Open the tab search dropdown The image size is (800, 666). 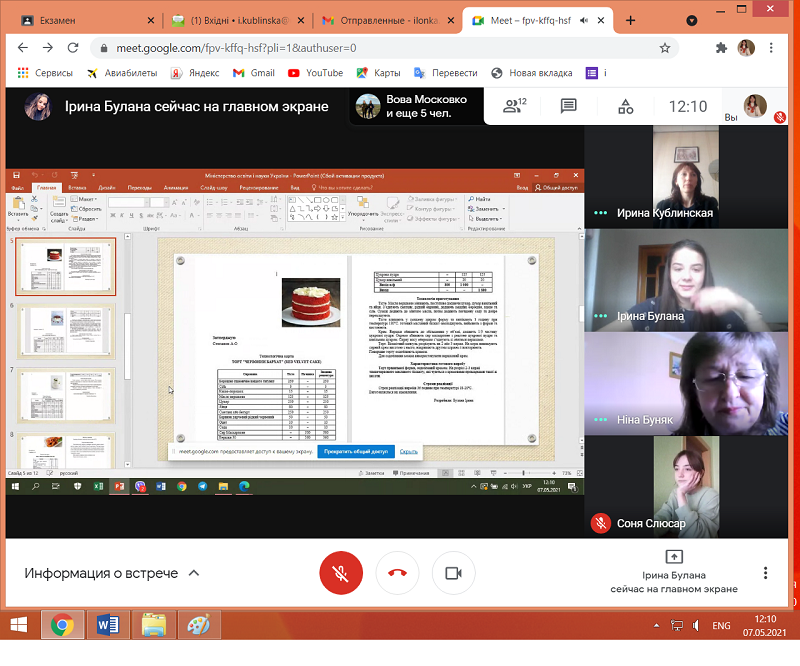point(692,20)
